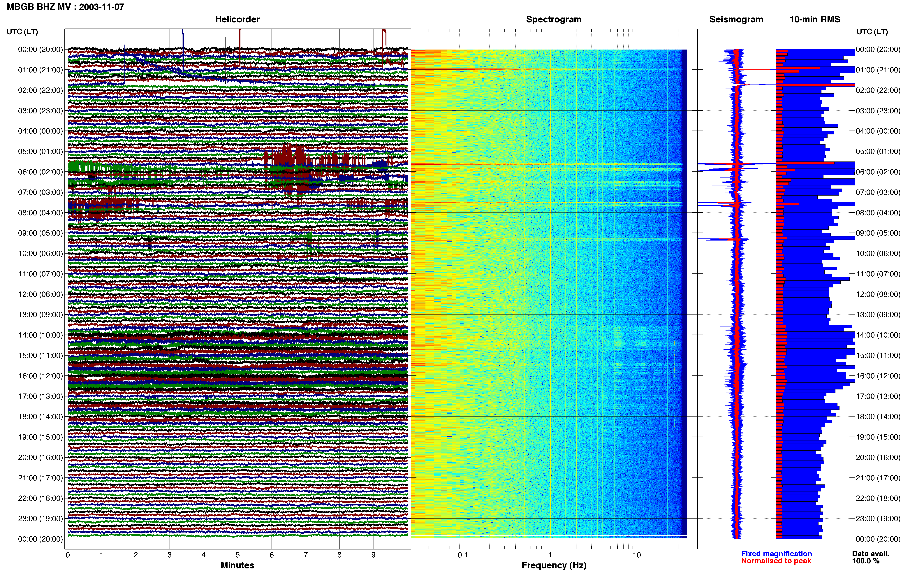This screenshot has height=578, width=924.
Task: Click the left '04:00 (00:00)' time label
Action: coord(41,131)
